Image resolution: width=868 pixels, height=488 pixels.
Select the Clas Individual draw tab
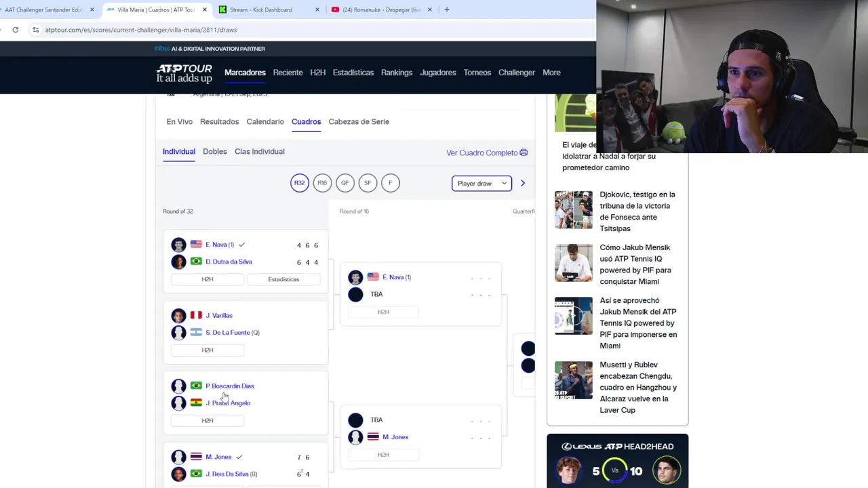[260, 151]
